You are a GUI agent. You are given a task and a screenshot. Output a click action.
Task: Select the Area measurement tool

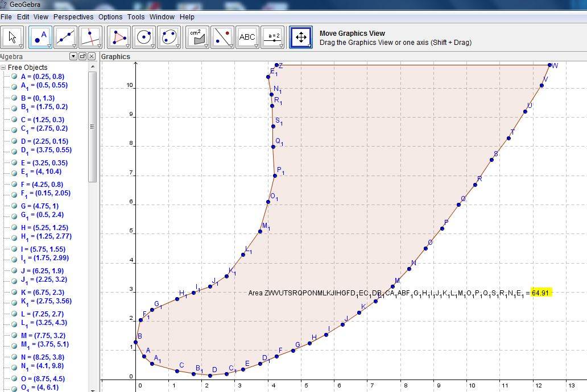pyautogui.click(x=197, y=37)
